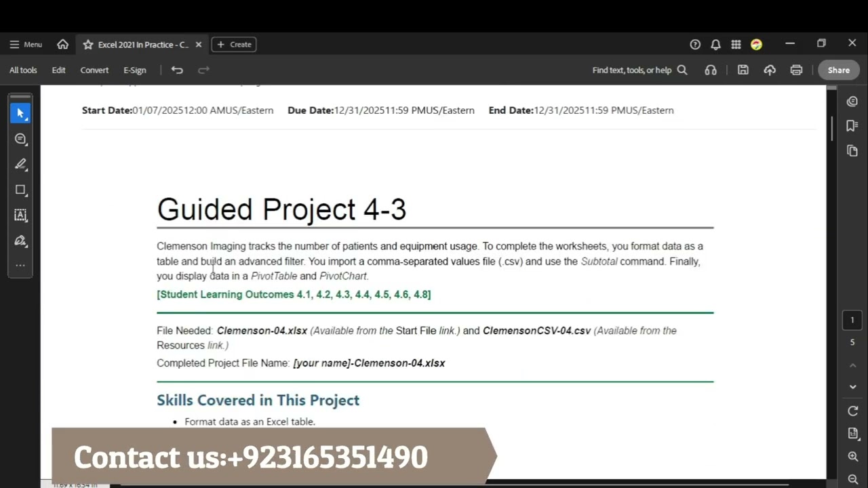Click the Student Learning Outcomes line
Viewport: 868px width, 488px height.
(294, 294)
